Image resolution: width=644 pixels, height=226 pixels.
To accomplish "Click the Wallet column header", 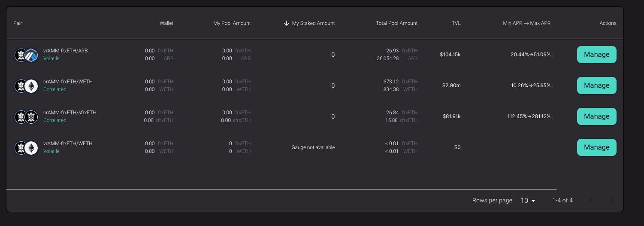I will pyautogui.click(x=166, y=23).
